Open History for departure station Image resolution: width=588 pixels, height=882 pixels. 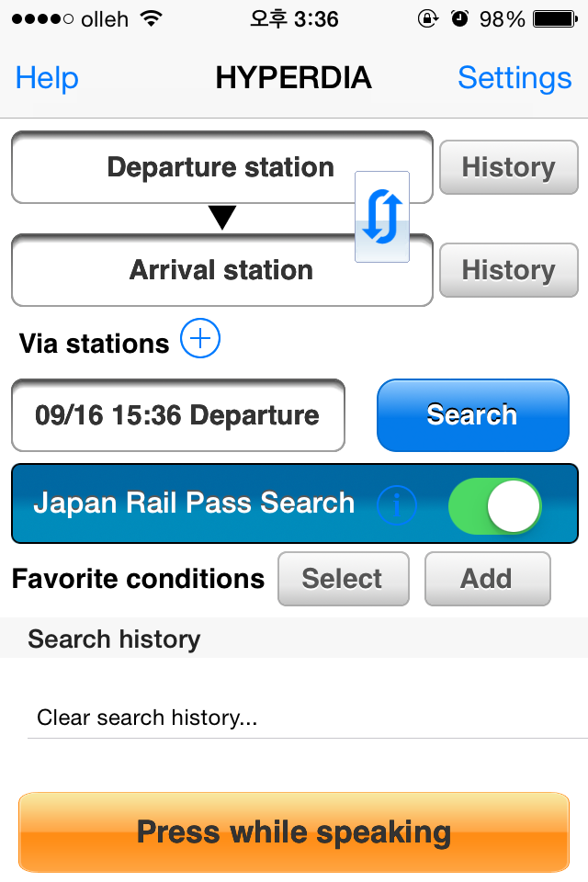point(508,167)
